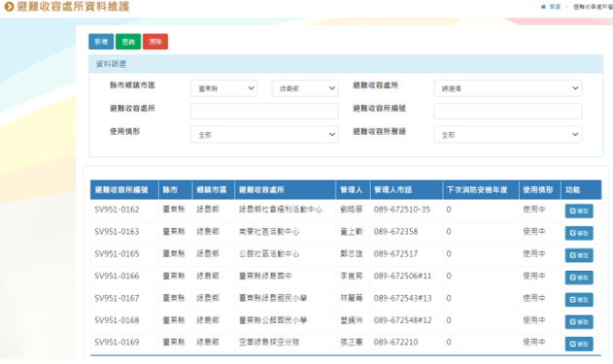Click the green 查詢 button
This screenshot has height=364, width=613.
point(128,42)
